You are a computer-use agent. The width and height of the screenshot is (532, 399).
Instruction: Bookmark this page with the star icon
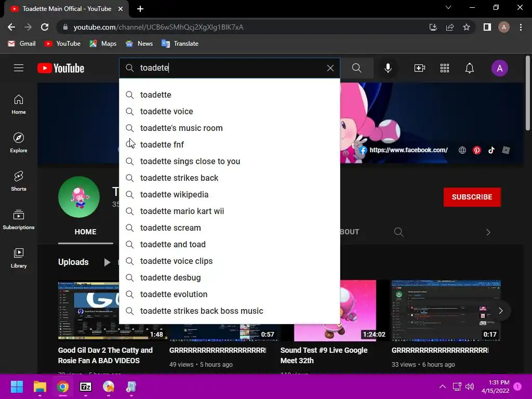467,27
